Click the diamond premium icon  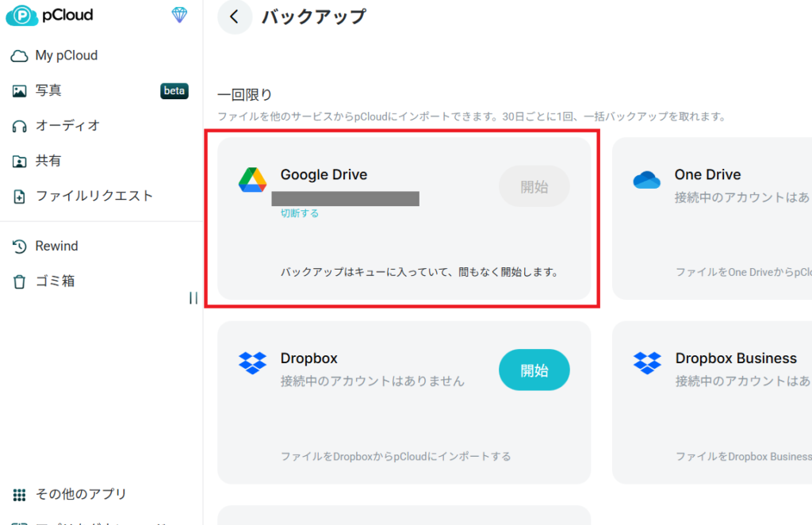pos(180,15)
